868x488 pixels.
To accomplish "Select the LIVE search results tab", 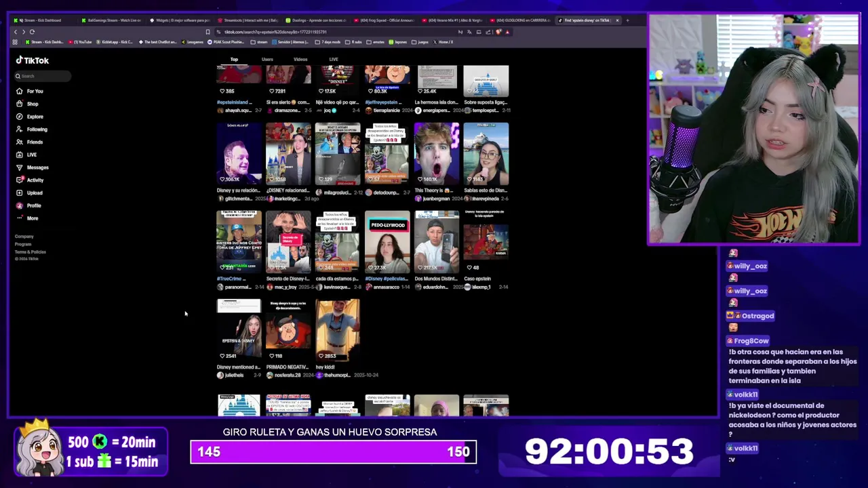I will (x=334, y=60).
